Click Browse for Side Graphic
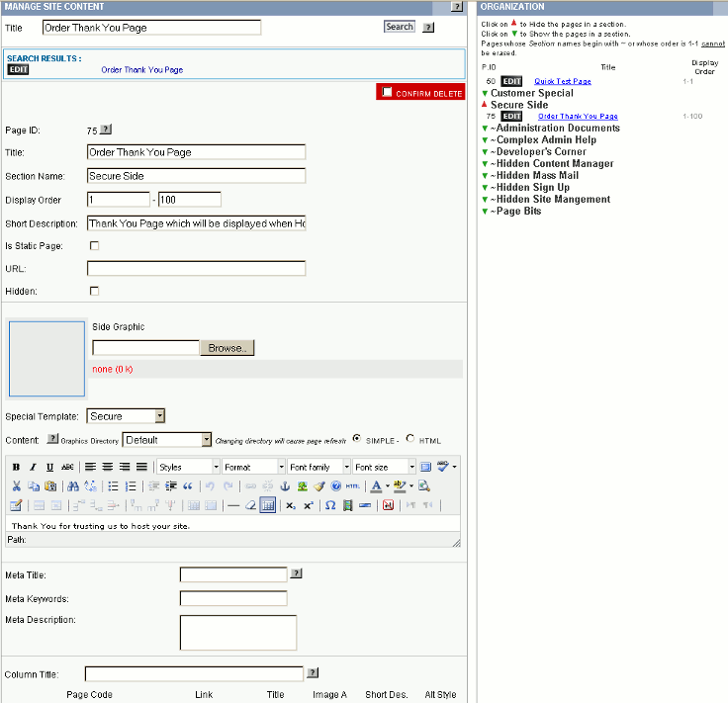728x703 pixels. 227,348
